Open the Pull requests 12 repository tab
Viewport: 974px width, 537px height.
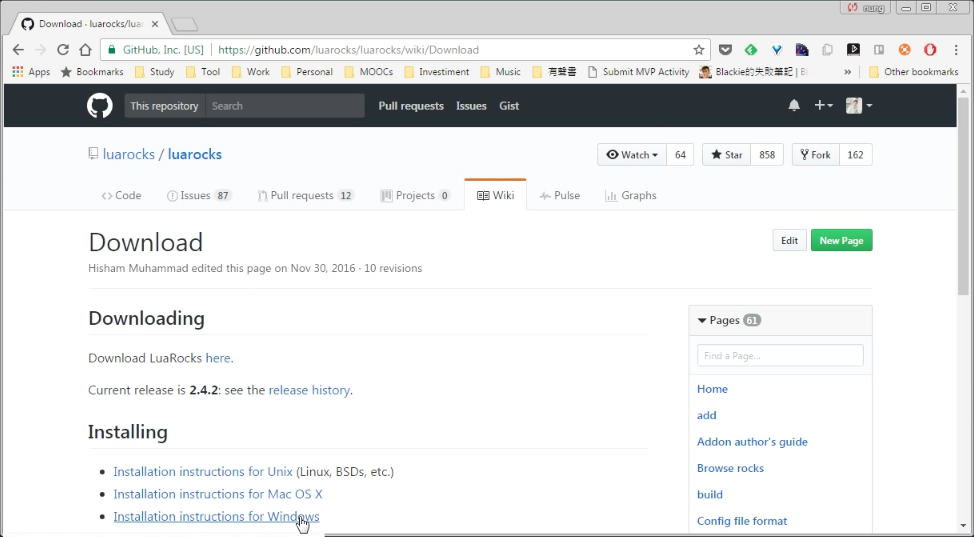[306, 195]
